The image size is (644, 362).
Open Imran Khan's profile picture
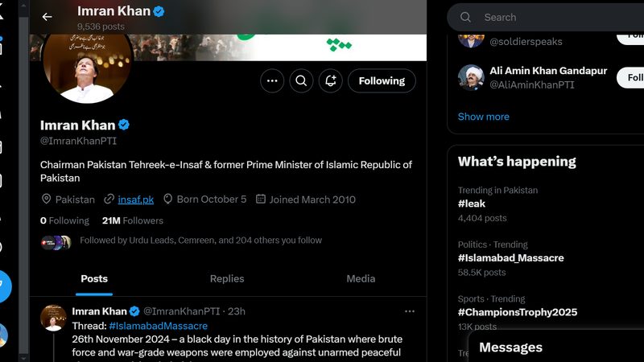(87, 68)
